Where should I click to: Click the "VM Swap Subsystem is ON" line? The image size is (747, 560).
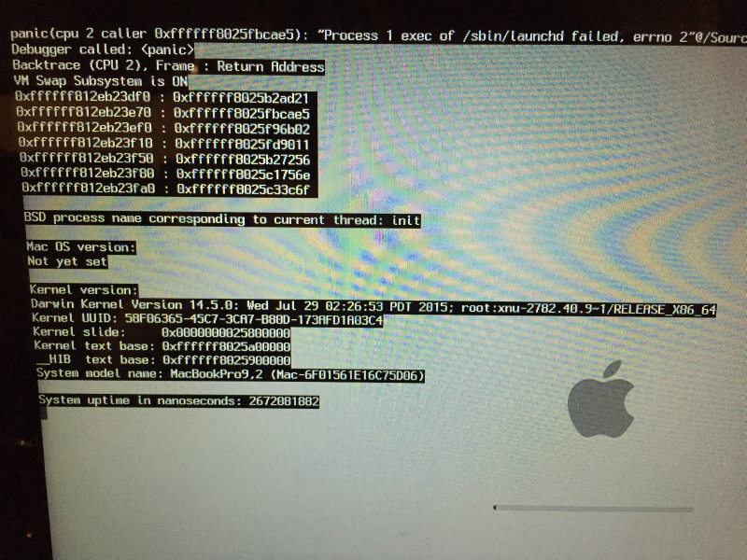pyautogui.click(x=101, y=81)
